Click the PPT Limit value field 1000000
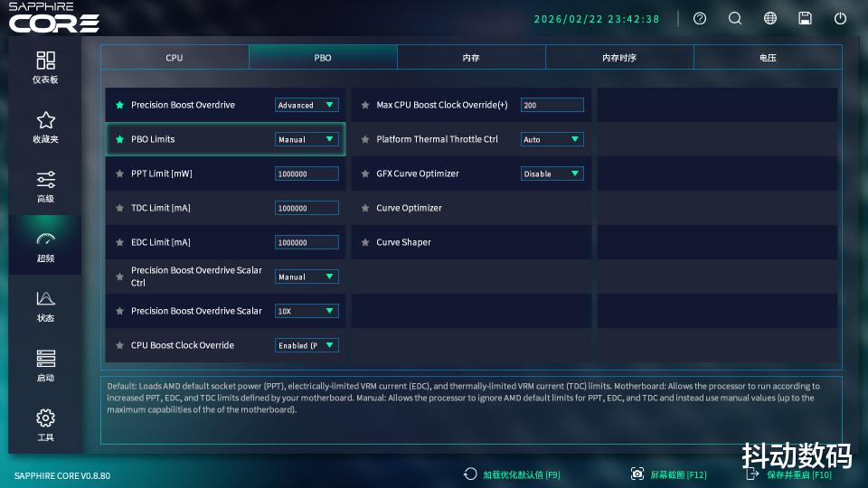The height and width of the screenshot is (488, 868). 307,174
